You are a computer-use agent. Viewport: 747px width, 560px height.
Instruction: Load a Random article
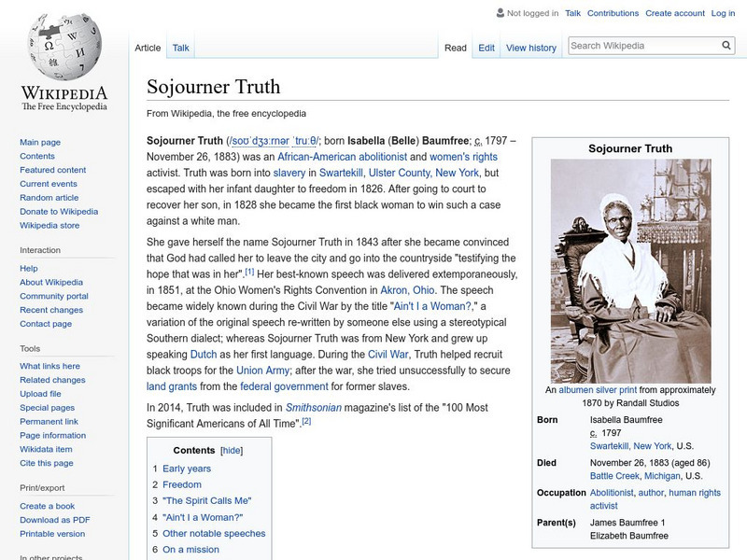pos(49,197)
